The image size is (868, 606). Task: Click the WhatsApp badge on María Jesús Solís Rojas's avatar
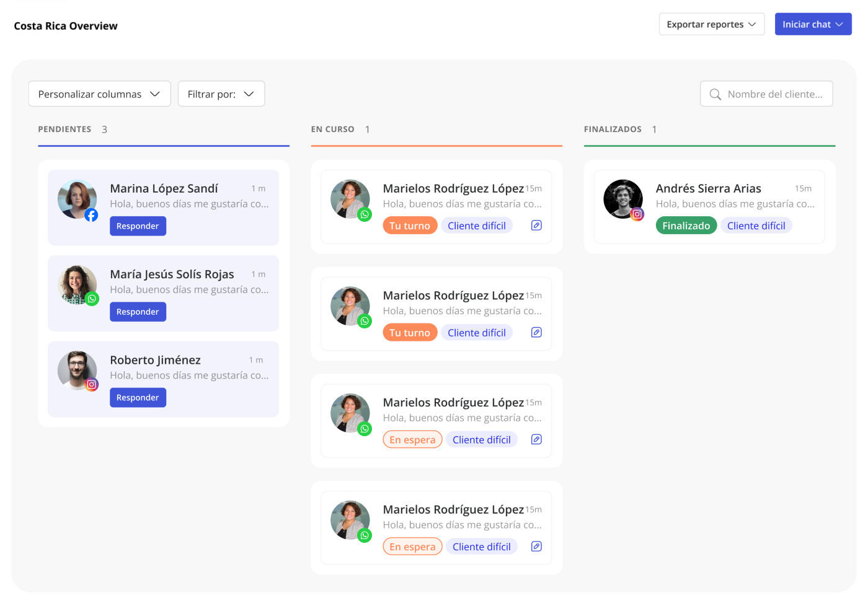pyautogui.click(x=92, y=299)
